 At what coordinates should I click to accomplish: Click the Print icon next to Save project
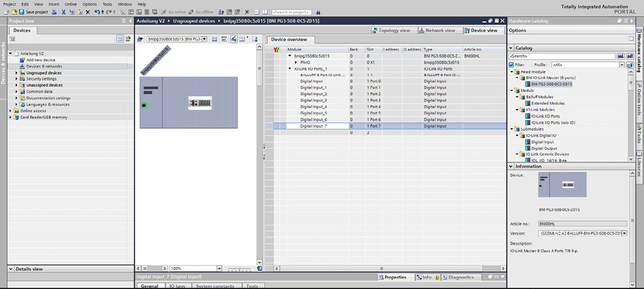pyautogui.click(x=54, y=12)
